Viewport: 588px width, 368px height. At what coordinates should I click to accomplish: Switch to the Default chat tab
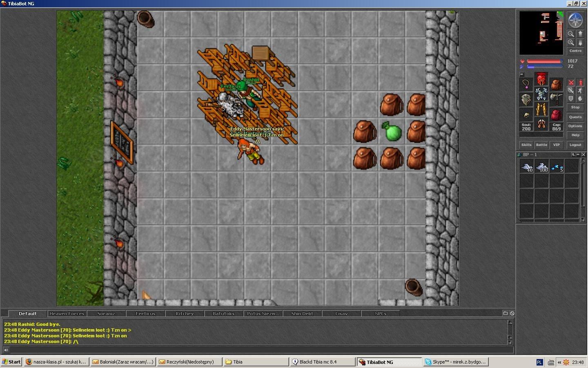28,314
